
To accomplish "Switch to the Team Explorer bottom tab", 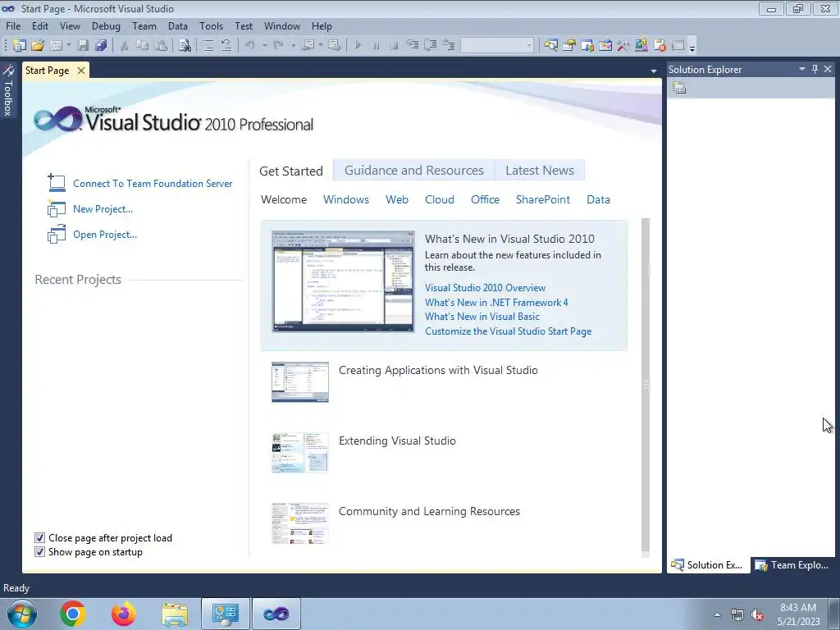I will point(792,565).
